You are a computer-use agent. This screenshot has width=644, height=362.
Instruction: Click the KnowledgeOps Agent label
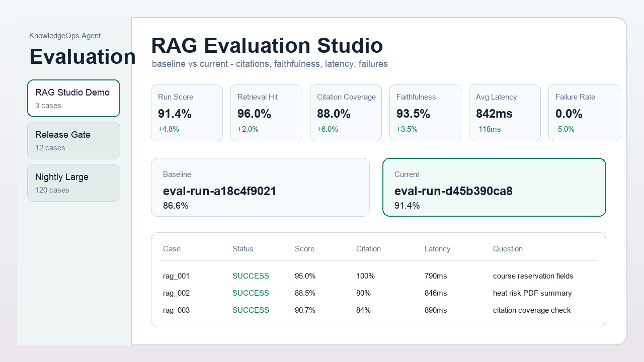point(65,36)
